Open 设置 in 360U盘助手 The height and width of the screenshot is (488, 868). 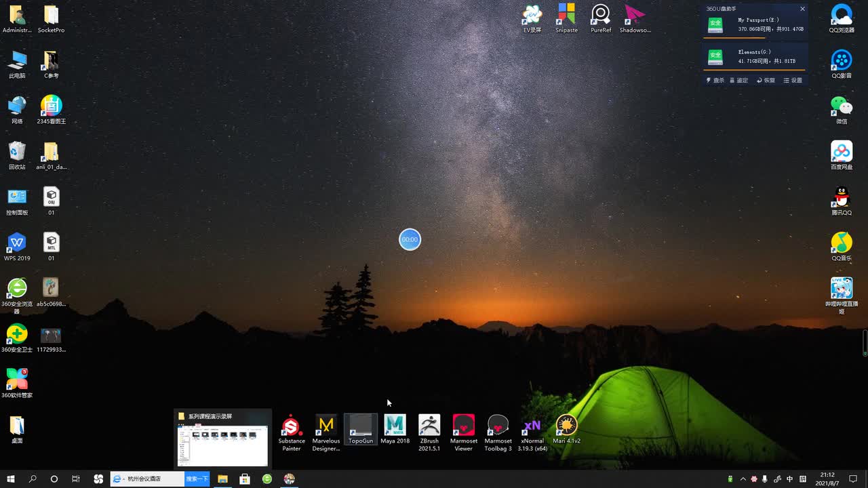pyautogui.click(x=793, y=80)
